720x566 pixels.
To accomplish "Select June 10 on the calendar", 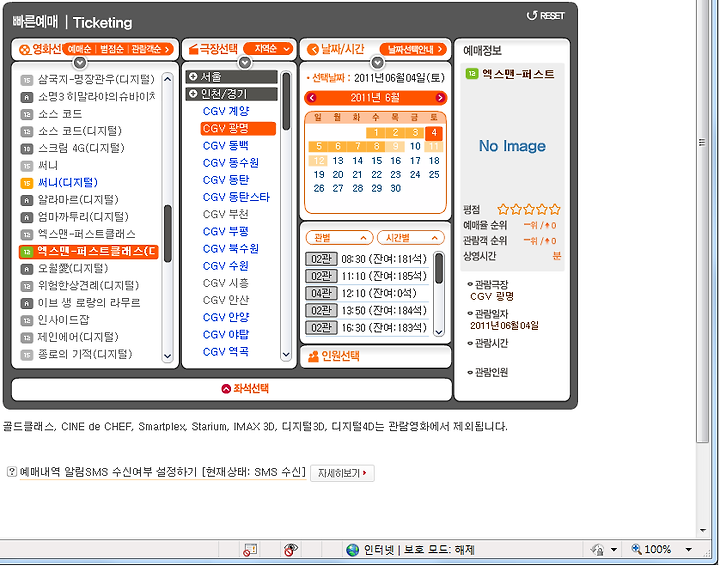I will coord(415,146).
